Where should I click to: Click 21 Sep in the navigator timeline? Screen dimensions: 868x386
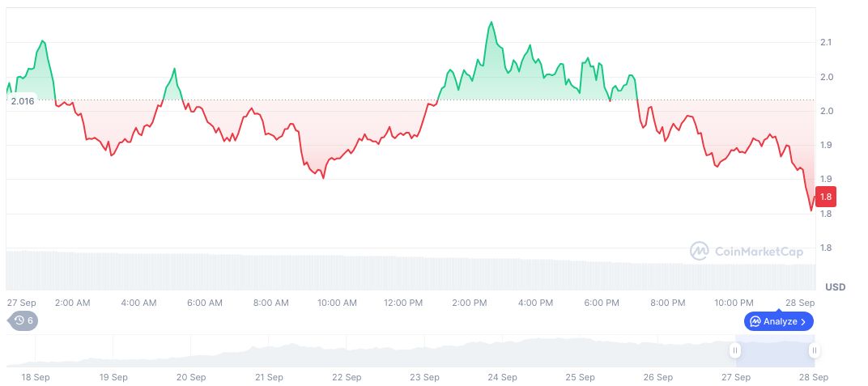coord(269,377)
